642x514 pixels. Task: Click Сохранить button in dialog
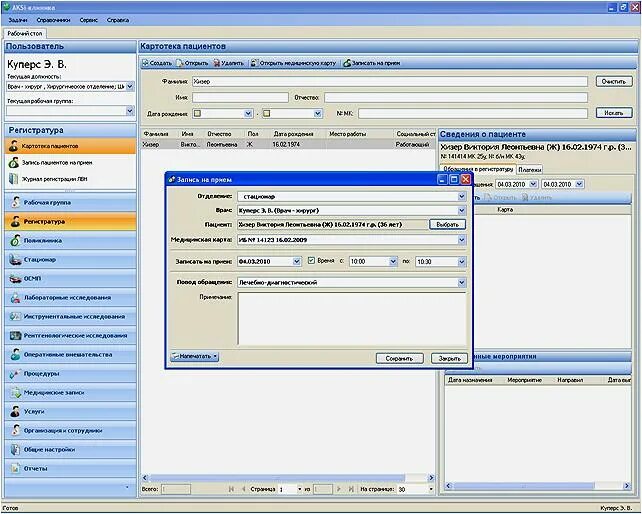coord(399,358)
